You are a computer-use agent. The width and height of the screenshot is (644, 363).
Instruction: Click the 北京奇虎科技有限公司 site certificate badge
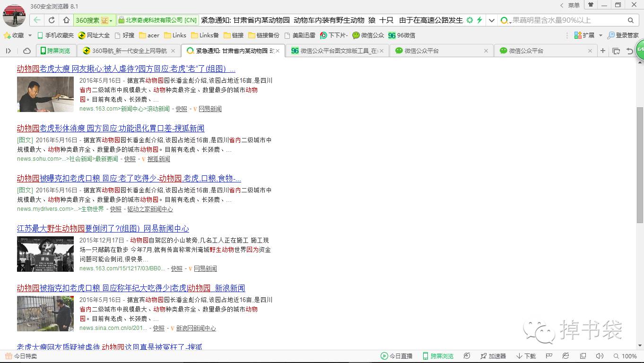[x=158, y=20]
